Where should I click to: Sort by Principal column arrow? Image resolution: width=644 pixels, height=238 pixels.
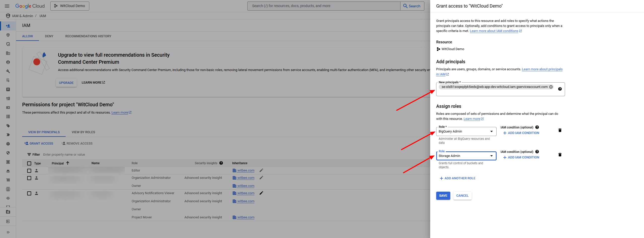point(68,163)
